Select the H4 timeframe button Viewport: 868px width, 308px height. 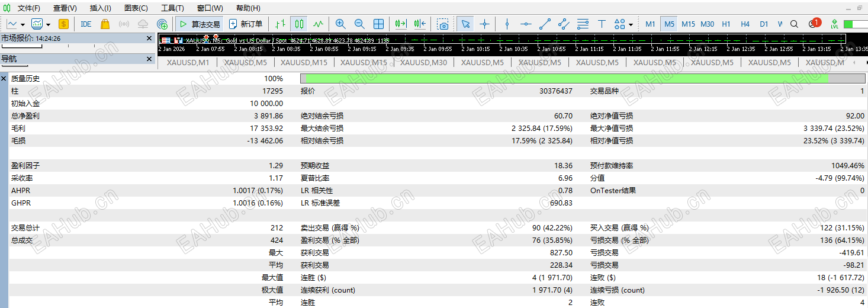pyautogui.click(x=745, y=24)
